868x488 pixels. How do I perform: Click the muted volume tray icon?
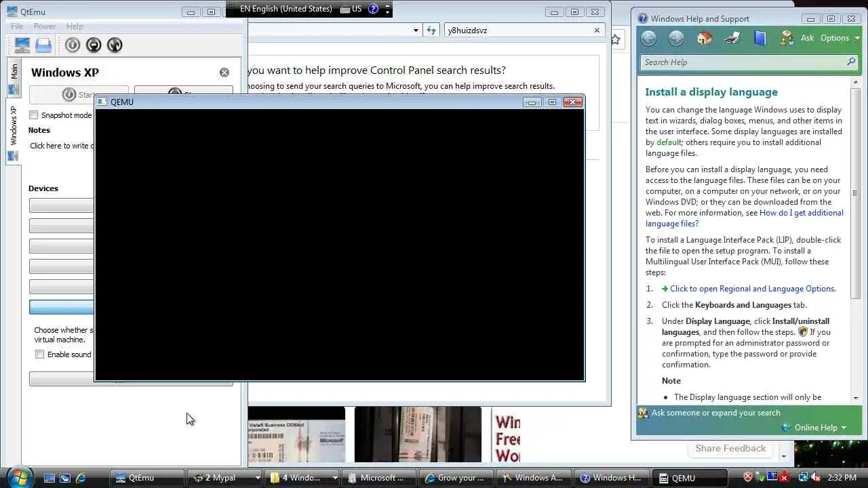[817, 477]
